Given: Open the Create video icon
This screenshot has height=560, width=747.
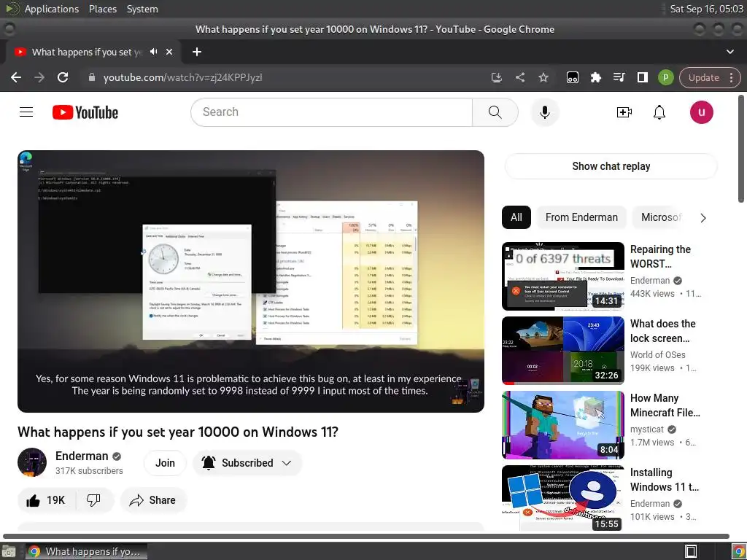Looking at the screenshot, I should coord(624,112).
